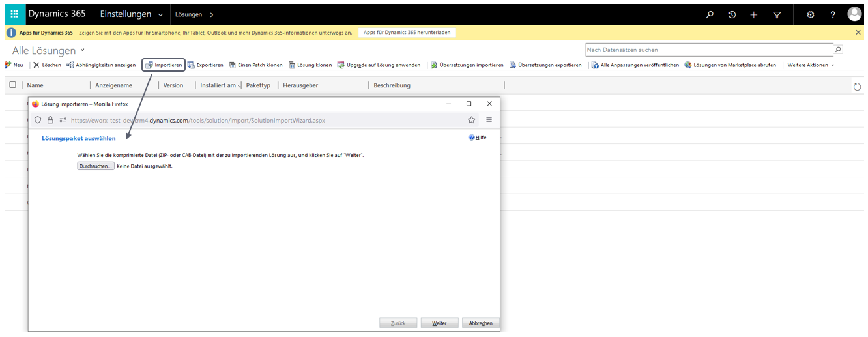Click Importieren toolbar button
Viewport: 868px width, 337px height.
click(x=164, y=65)
